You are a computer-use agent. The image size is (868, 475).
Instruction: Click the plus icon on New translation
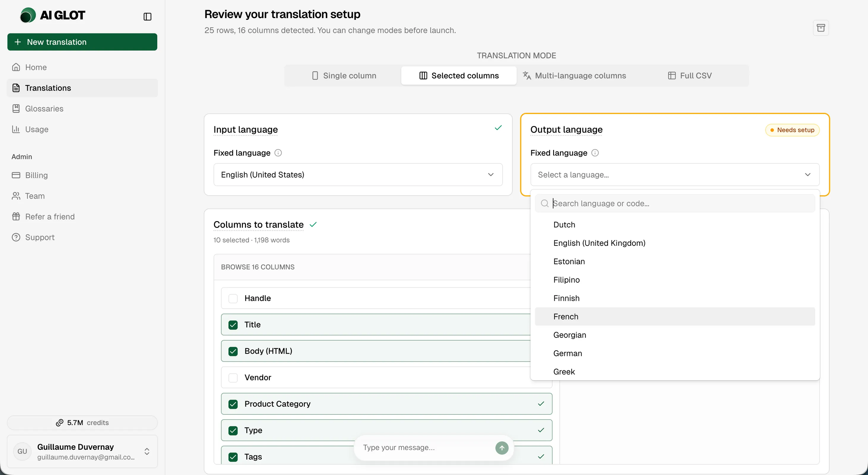(18, 42)
